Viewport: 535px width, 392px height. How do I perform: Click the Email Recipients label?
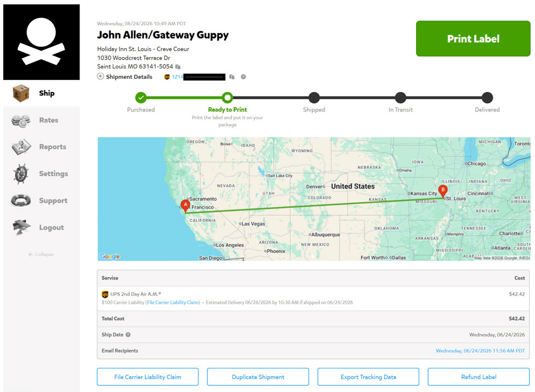pyautogui.click(x=119, y=351)
